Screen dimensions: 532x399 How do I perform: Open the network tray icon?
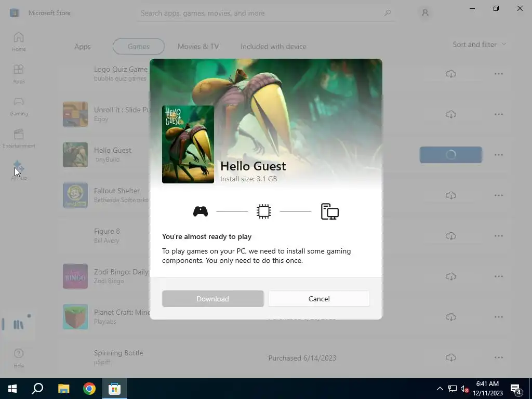pyautogui.click(x=453, y=389)
